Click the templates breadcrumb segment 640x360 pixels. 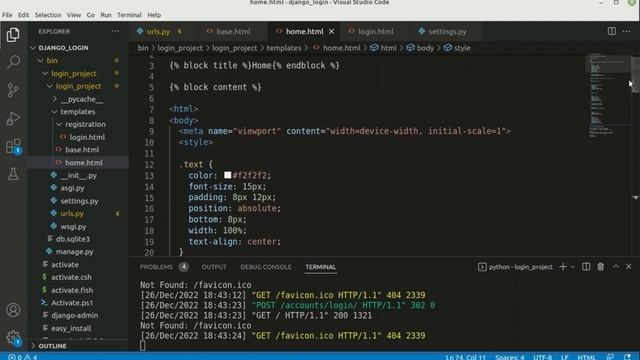coord(284,48)
